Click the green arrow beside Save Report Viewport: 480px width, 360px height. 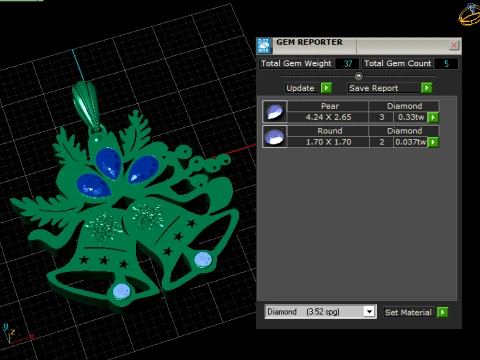(427, 88)
